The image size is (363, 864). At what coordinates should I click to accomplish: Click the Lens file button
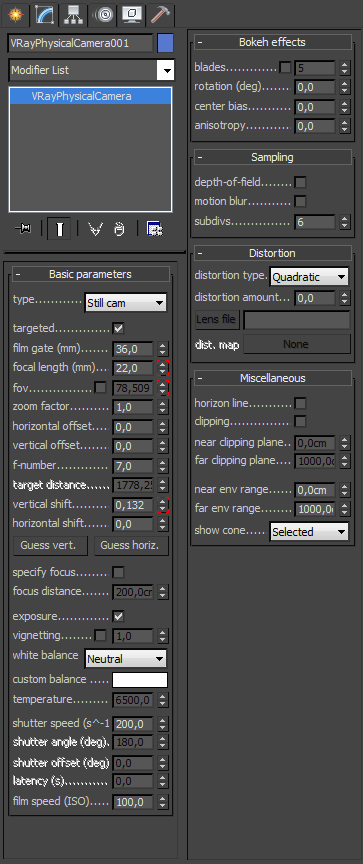[x=218, y=319]
